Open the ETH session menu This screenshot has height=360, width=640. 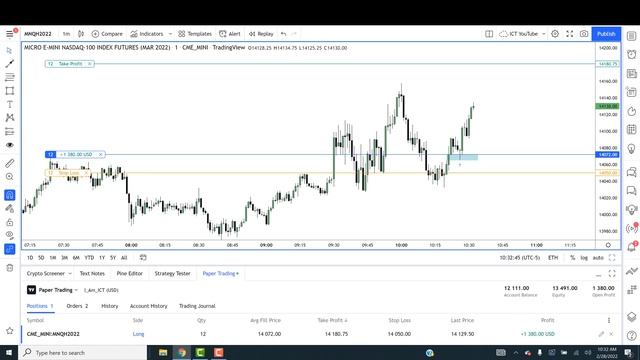553,258
